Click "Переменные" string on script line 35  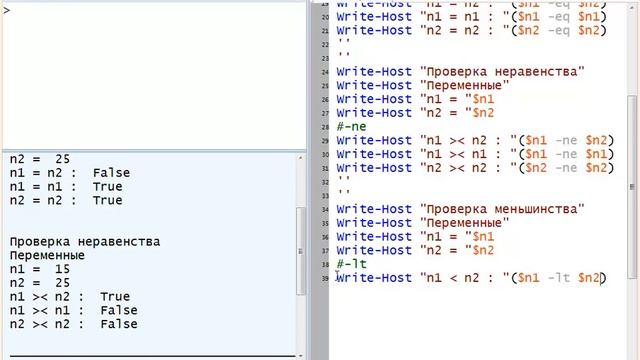pos(464,223)
